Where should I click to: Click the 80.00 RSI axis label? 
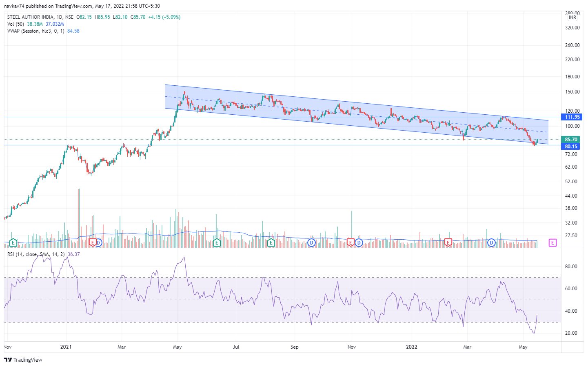point(571,267)
